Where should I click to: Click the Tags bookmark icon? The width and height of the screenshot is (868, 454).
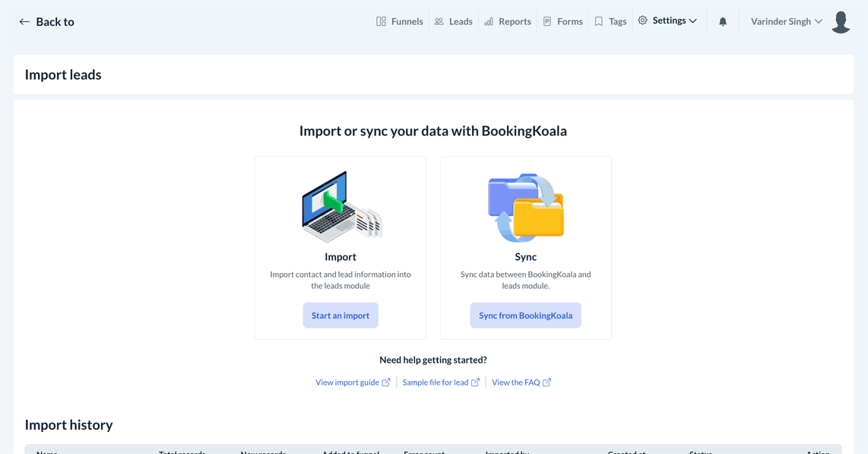point(598,21)
